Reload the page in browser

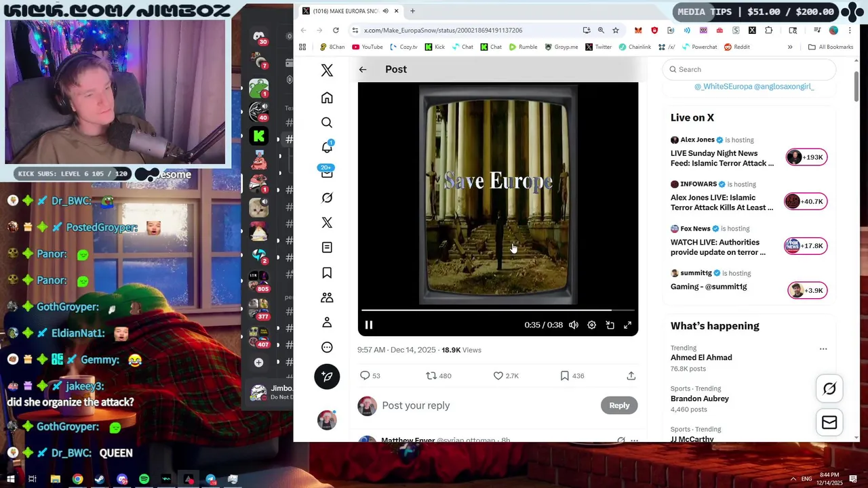(336, 30)
